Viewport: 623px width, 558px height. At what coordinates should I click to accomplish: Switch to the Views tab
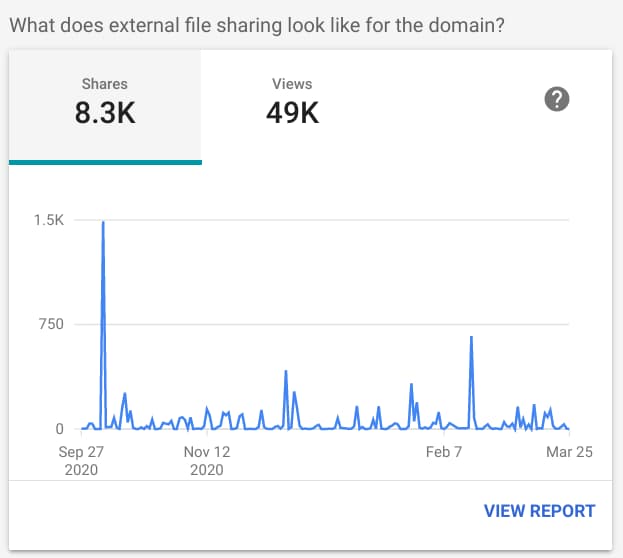292,107
